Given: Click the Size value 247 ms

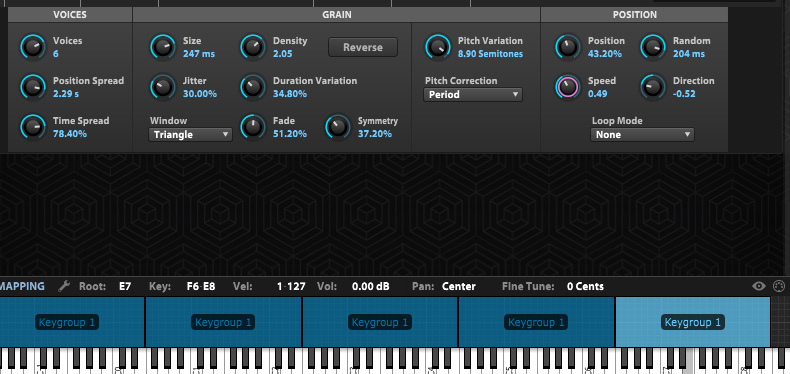Looking at the screenshot, I should (199, 53).
